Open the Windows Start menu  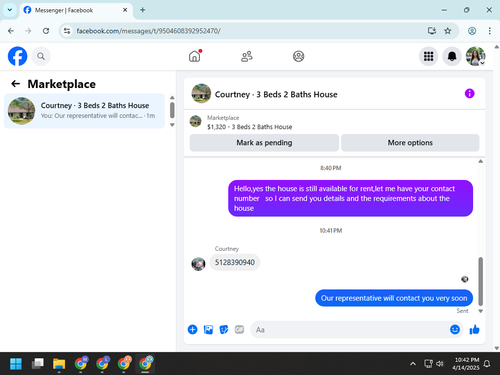(16, 364)
